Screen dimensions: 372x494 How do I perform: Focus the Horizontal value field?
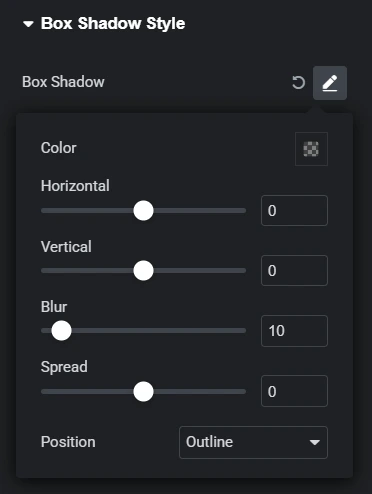(x=294, y=211)
